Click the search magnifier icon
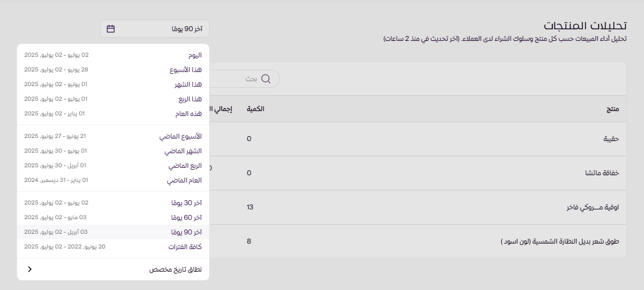 [266, 79]
